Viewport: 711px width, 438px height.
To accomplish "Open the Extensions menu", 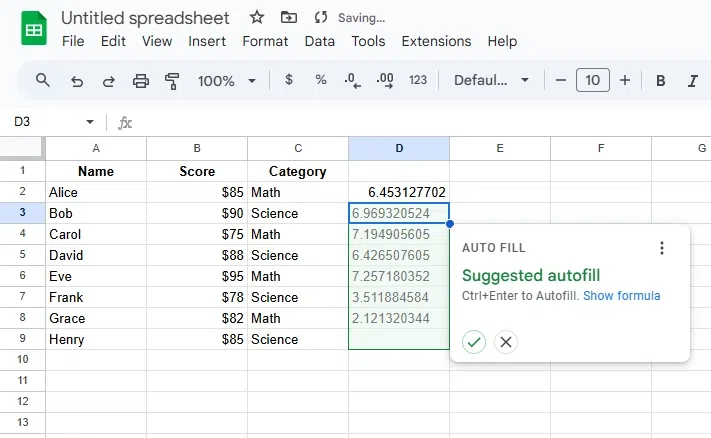I will (x=436, y=41).
